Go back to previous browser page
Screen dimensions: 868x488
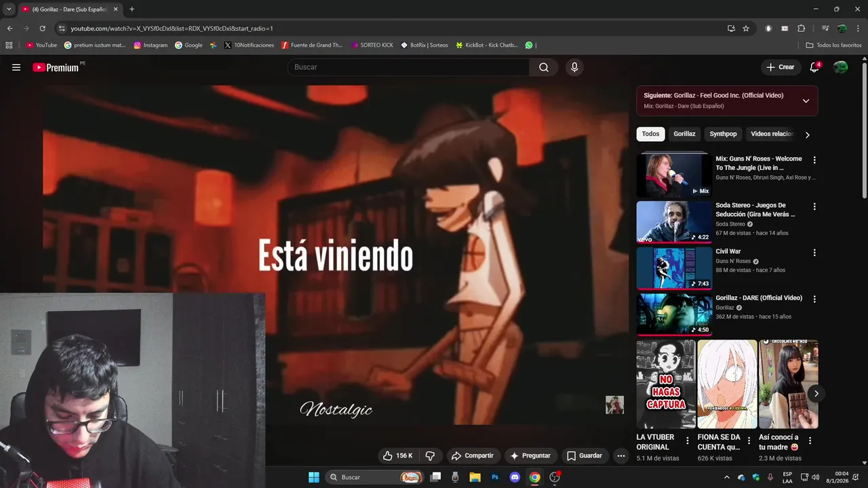(9, 28)
